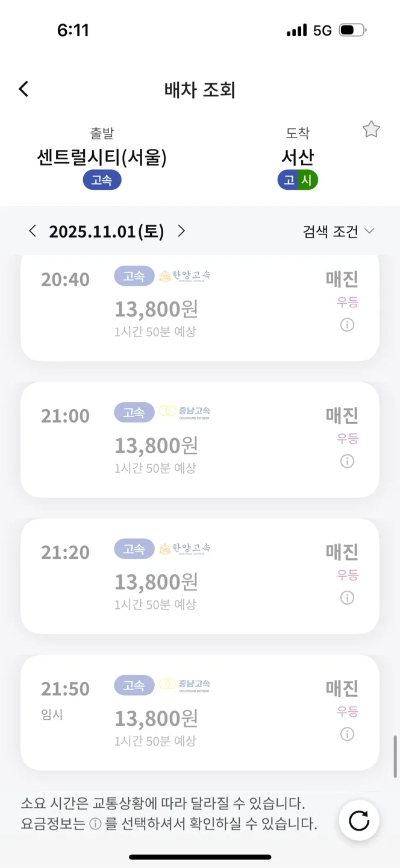400x868 pixels.
Task: Tap the refresh button
Action: [359, 820]
